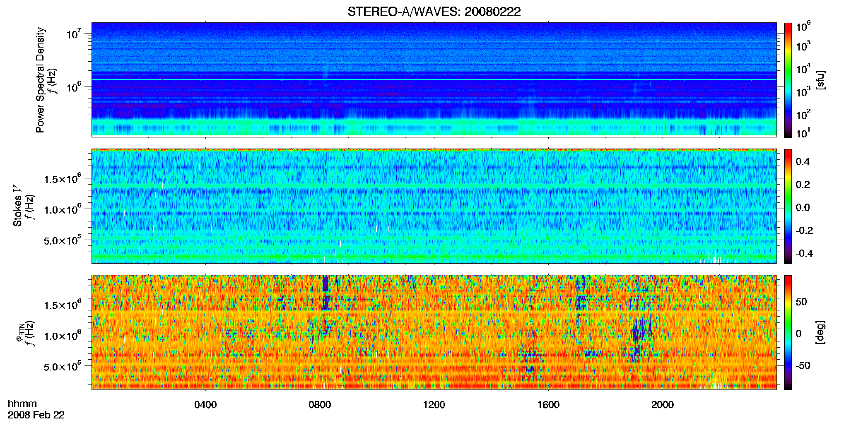Select the -0.2 value on Stokes V colorbar
The image size is (868, 447).
(x=804, y=231)
